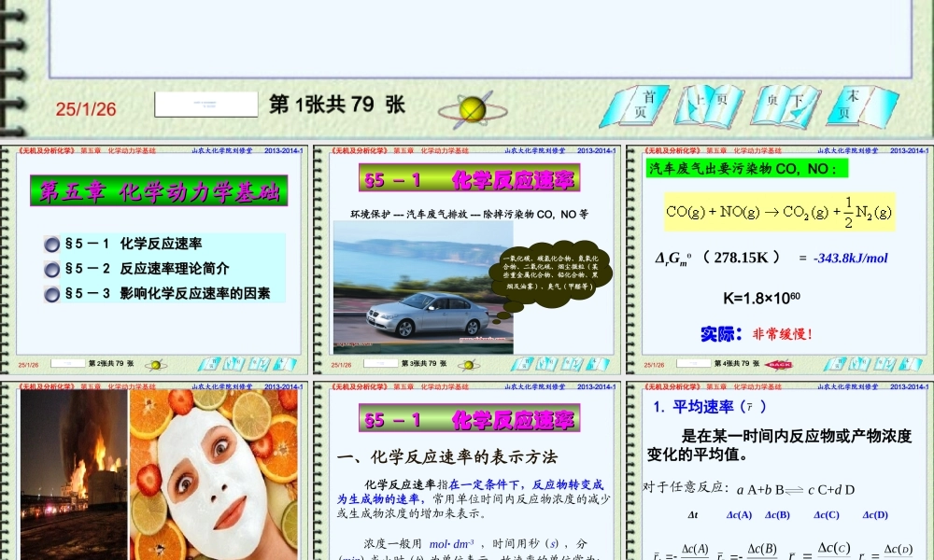Image resolution: width=934 pixels, height=560 pixels.
Task: Click the mini 上页 icon on slide 4 thumbnail
Action: (859, 363)
